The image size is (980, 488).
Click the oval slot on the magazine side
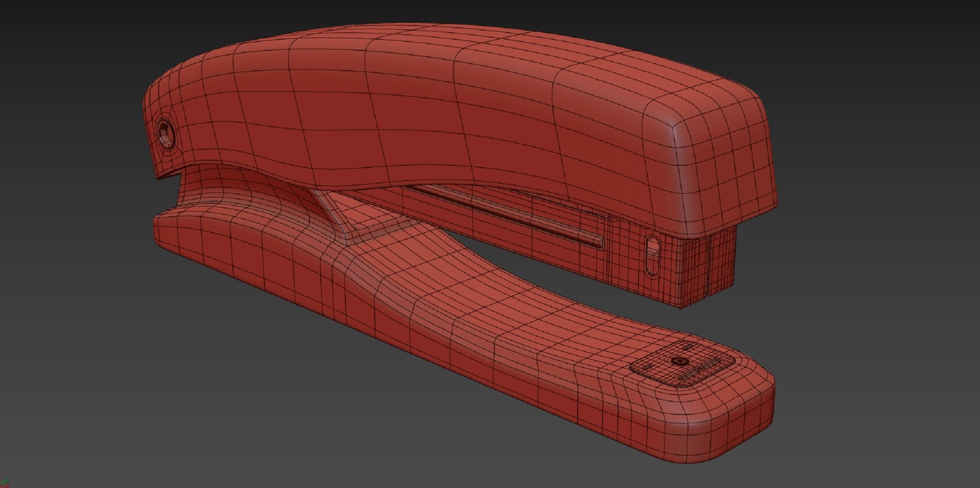(x=652, y=256)
